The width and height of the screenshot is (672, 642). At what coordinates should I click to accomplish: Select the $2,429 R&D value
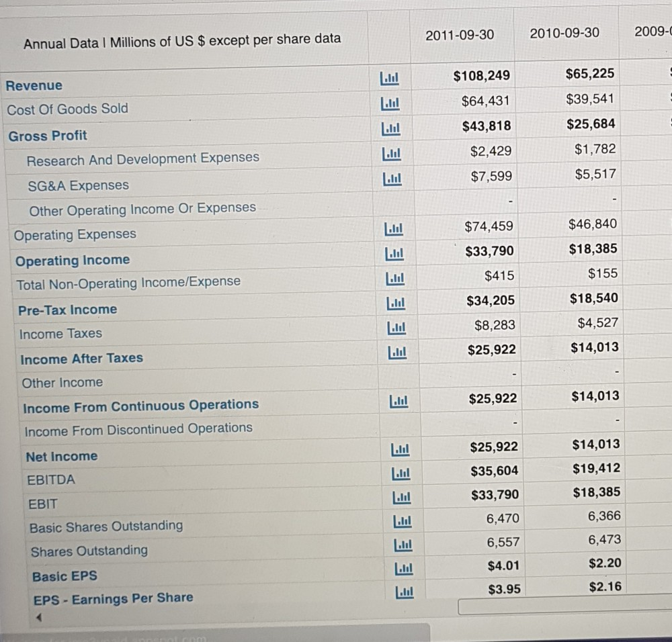coord(491,151)
